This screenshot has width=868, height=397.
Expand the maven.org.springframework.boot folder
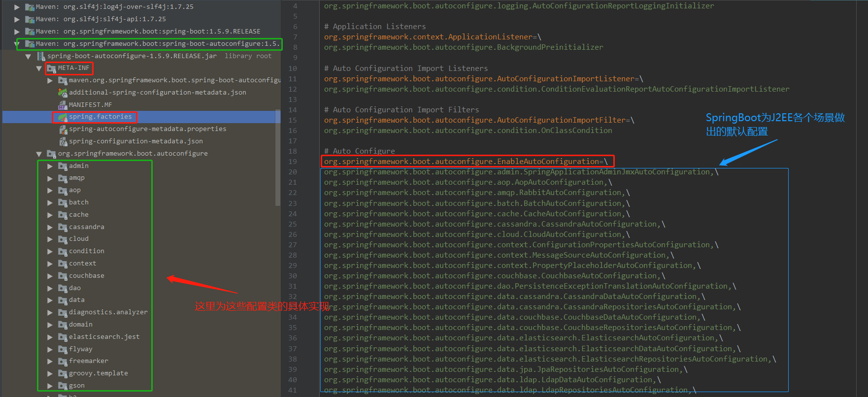tap(50, 80)
